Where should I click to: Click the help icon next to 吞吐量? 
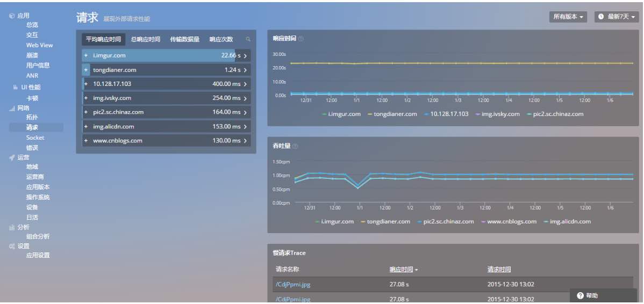pos(295,146)
